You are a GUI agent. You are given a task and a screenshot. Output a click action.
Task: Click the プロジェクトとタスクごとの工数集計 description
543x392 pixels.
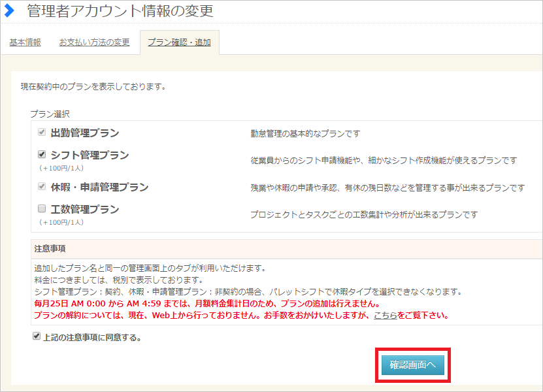tap(364, 215)
